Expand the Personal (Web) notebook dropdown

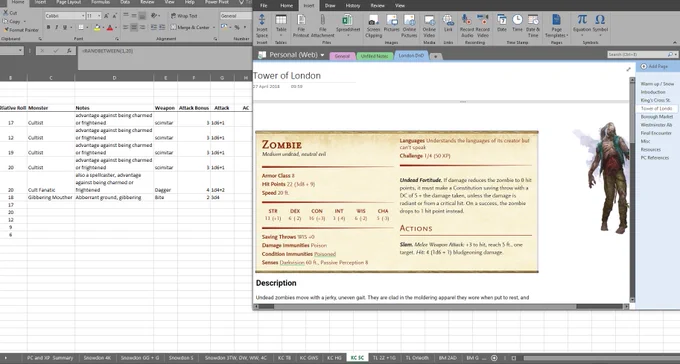click(x=322, y=56)
